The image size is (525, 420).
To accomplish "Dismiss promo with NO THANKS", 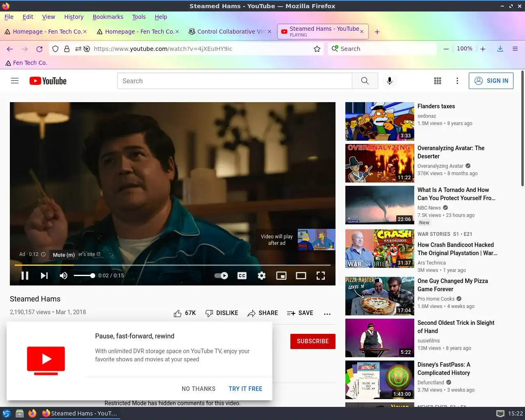I will tap(199, 389).
